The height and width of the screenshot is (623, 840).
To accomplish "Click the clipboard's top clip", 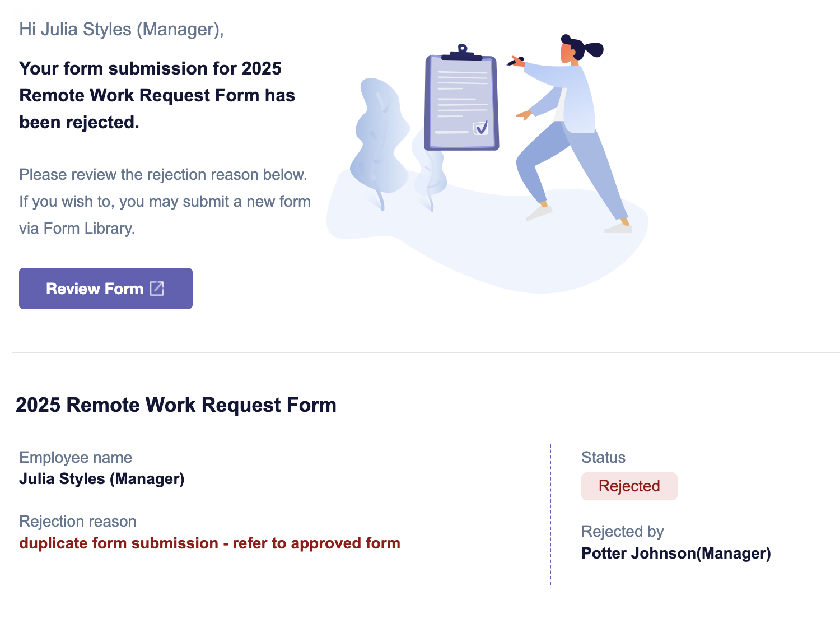I will tap(461, 53).
